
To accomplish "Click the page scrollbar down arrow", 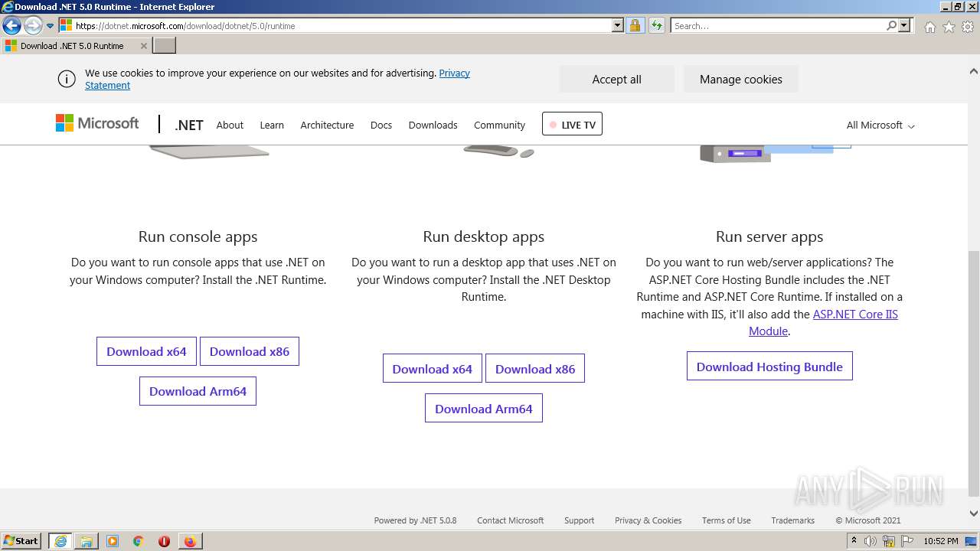I will coord(973,514).
